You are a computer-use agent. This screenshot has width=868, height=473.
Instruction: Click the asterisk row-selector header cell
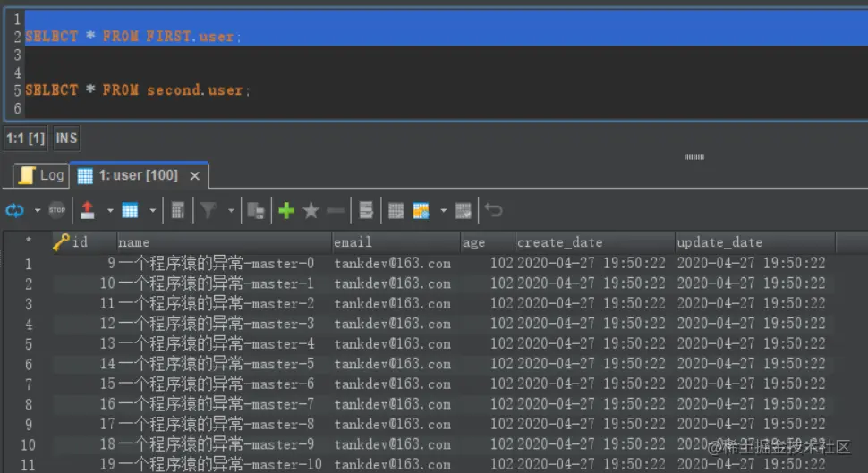click(x=28, y=241)
